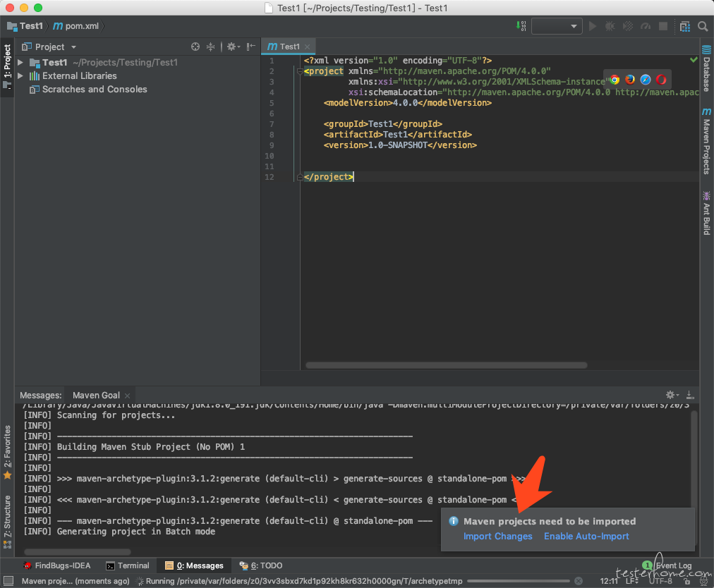Image resolution: width=714 pixels, height=588 pixels.
Task: Open the Event Log tool window
Action: [667, 565]
